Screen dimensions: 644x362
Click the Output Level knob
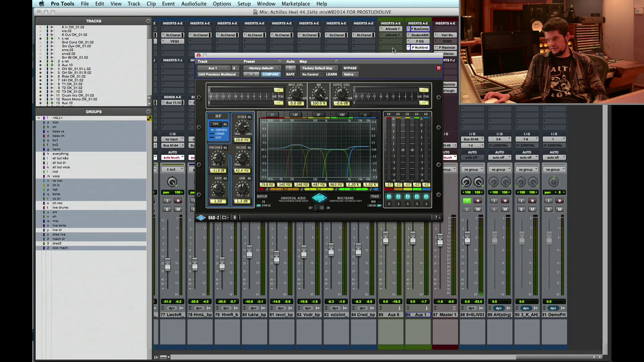coord(341,93)
